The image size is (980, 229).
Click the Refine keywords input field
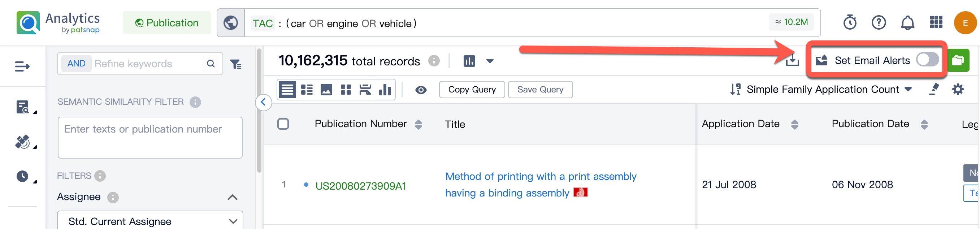click(148, 64)
